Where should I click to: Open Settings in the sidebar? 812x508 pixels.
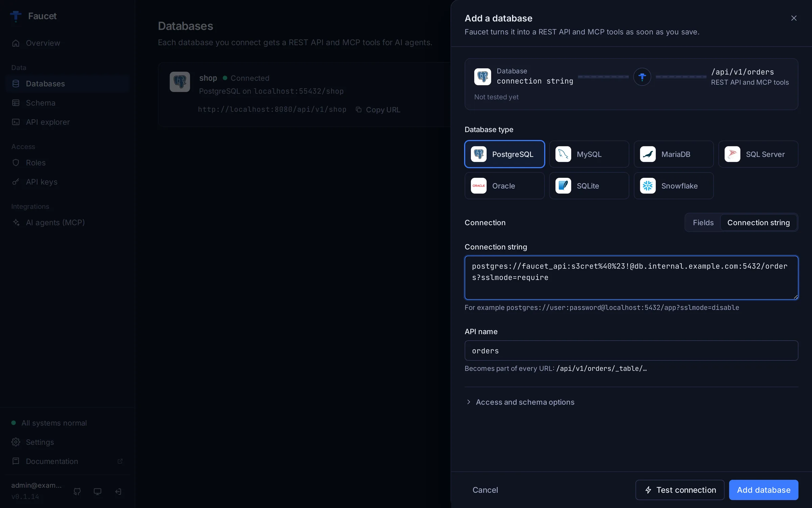tap(67, 442)
